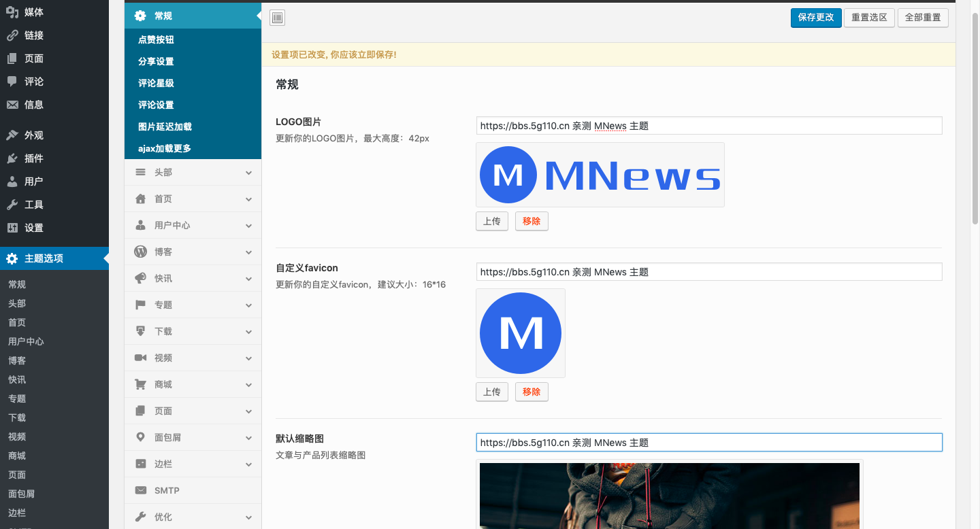The height and width of the screenshot is (529, 980).
Task: Expand the 用户中心 section chevron
Action: point(248,226)
